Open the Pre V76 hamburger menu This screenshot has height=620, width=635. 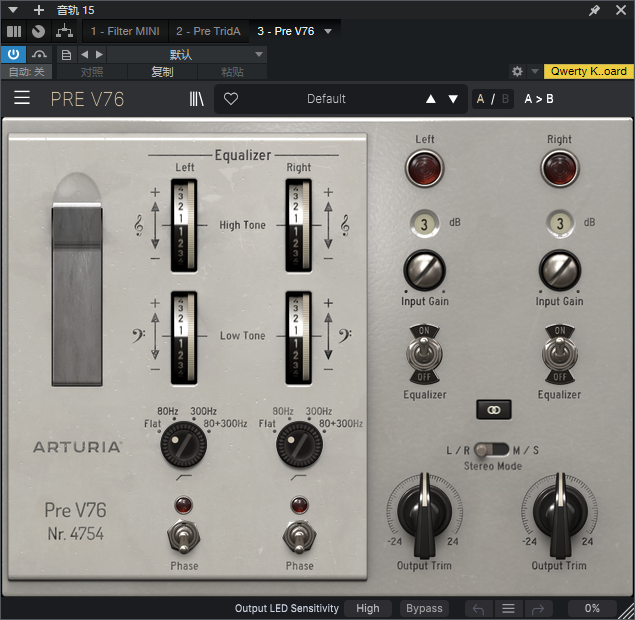(22, 98)
